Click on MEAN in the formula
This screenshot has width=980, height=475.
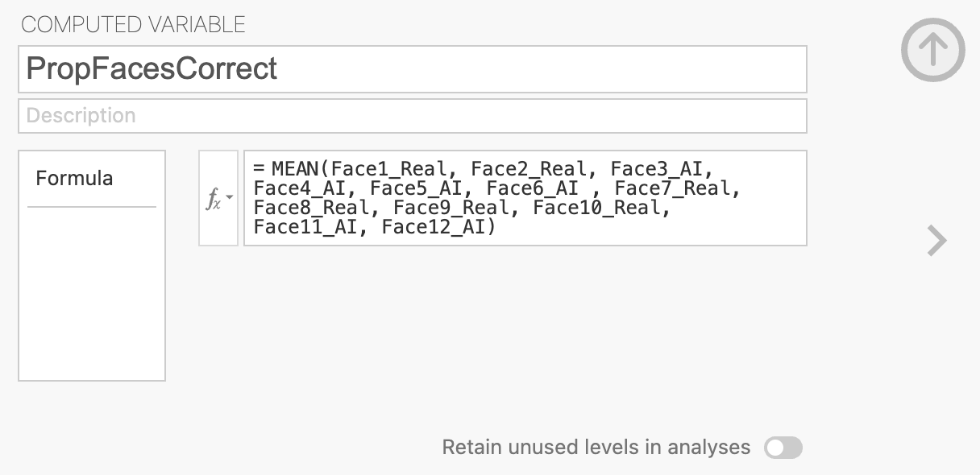pyautogui.click(x=296, y=168)
